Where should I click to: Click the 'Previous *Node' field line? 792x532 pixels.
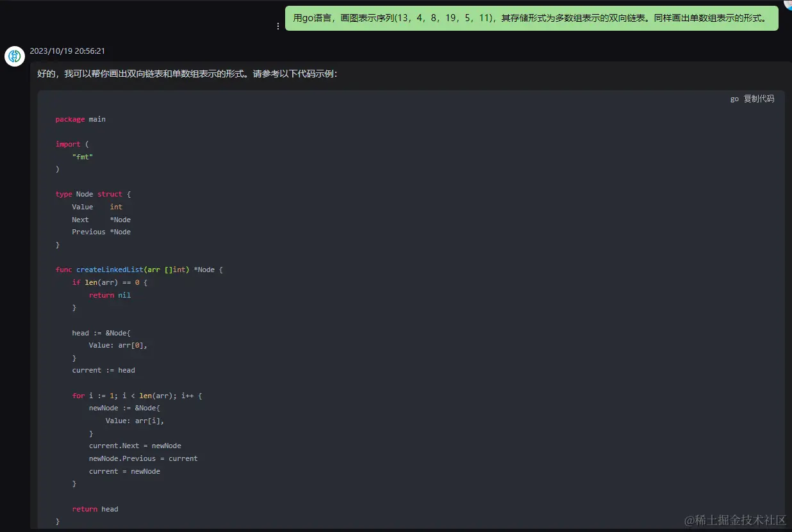[101, 232]
